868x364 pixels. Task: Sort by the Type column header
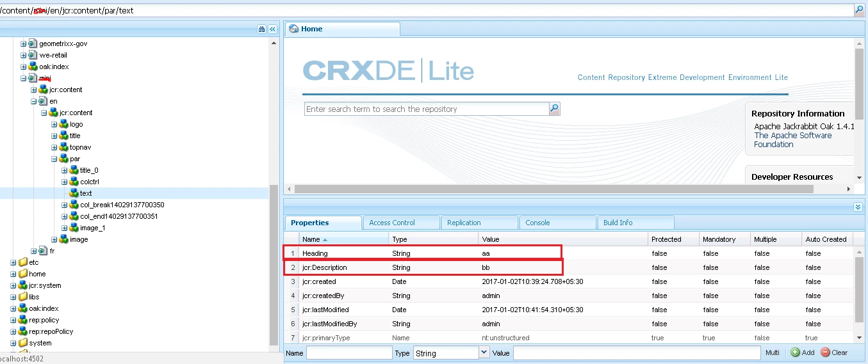tap(434, 239)
